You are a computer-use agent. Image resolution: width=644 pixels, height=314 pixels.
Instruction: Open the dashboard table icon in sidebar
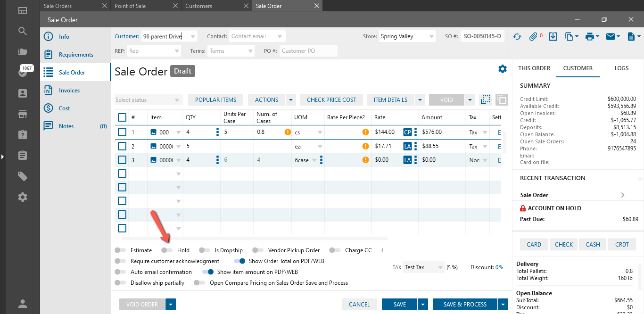22,10
